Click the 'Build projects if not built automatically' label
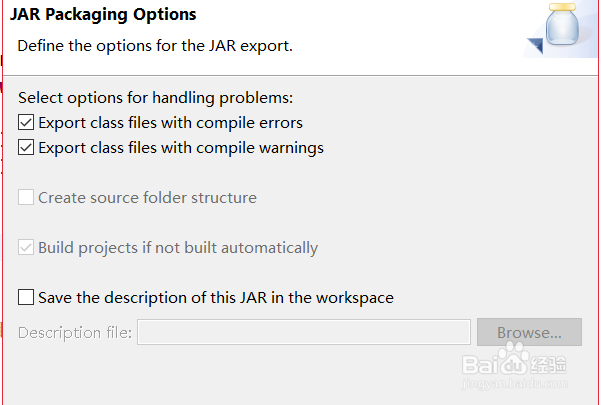The image size is (602, 405). pos(178,248)
